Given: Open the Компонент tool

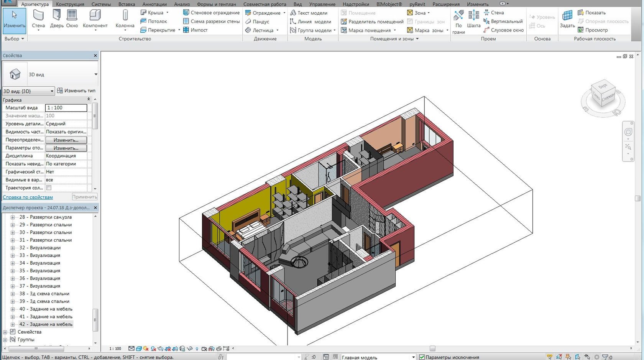Looking at the screenshot, I should click(x=95, y=20).
